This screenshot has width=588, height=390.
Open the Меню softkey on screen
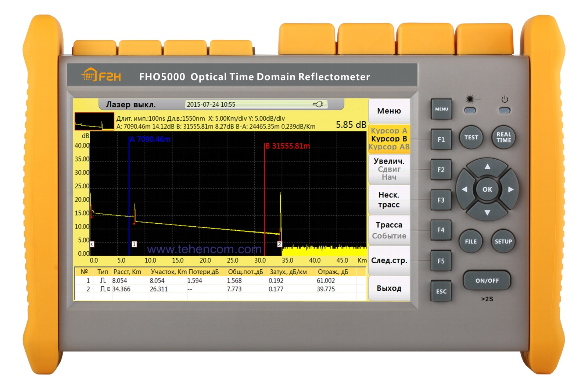(389, 111)
